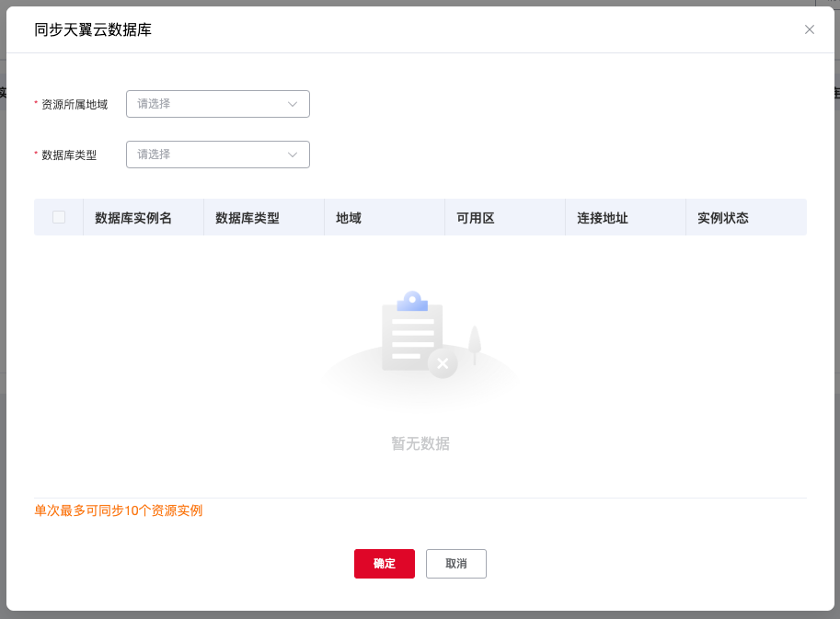This screenshot has width=840, height=619.
Task: Click the 单次最多可同步10个资源实例 notice
Action: [119, 510]
